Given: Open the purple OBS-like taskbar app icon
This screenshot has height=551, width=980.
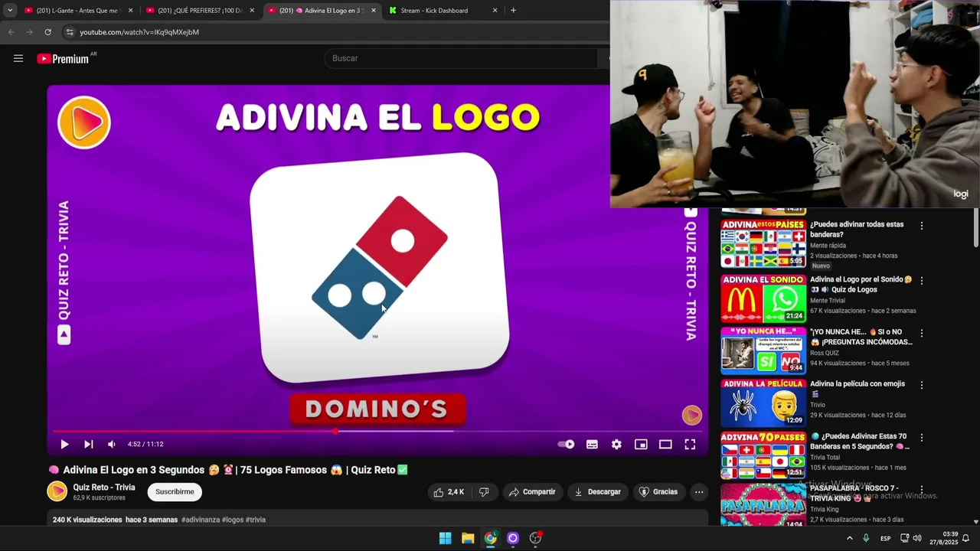Looking at the screenshot, I should (513, 538).
